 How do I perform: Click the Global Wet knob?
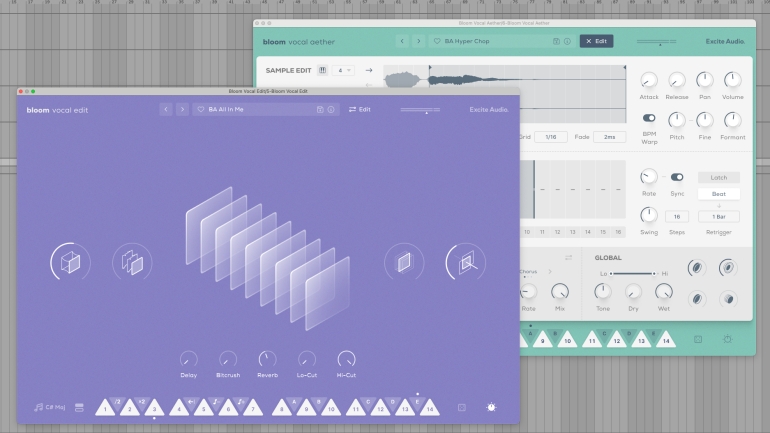pos(663,292)
